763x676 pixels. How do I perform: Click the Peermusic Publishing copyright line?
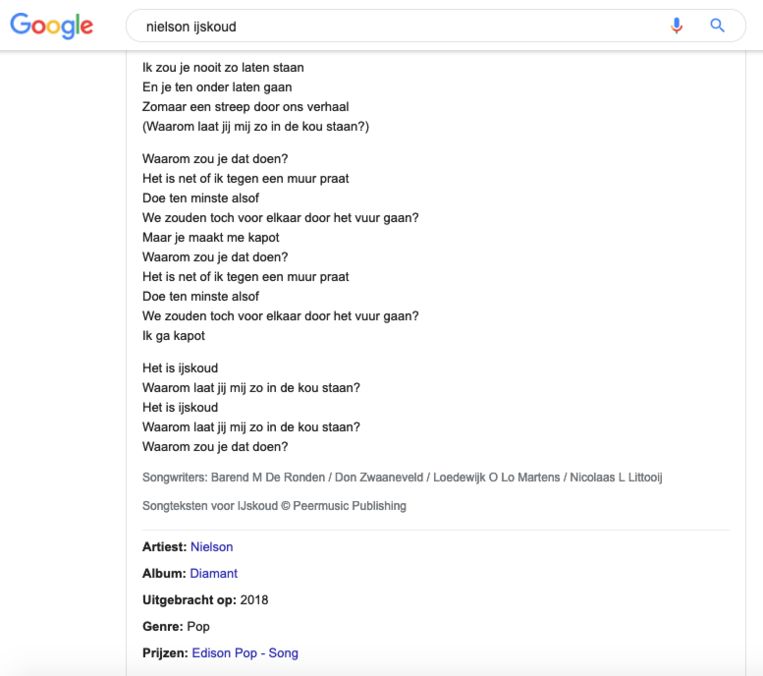(x=274, y=506)
